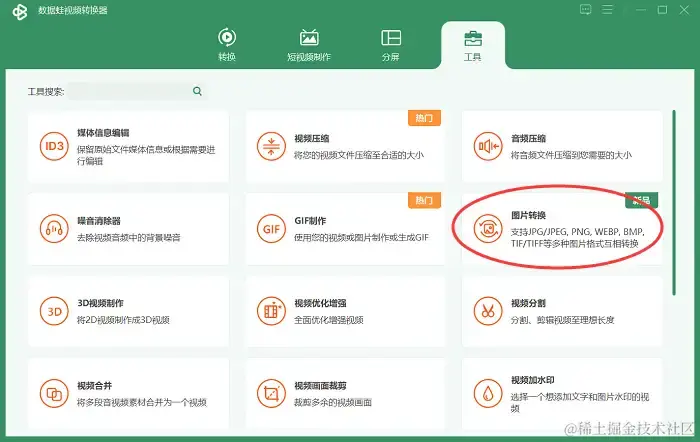
Task: Open the 图片转换 image convert icon
Action: point(488,229)
